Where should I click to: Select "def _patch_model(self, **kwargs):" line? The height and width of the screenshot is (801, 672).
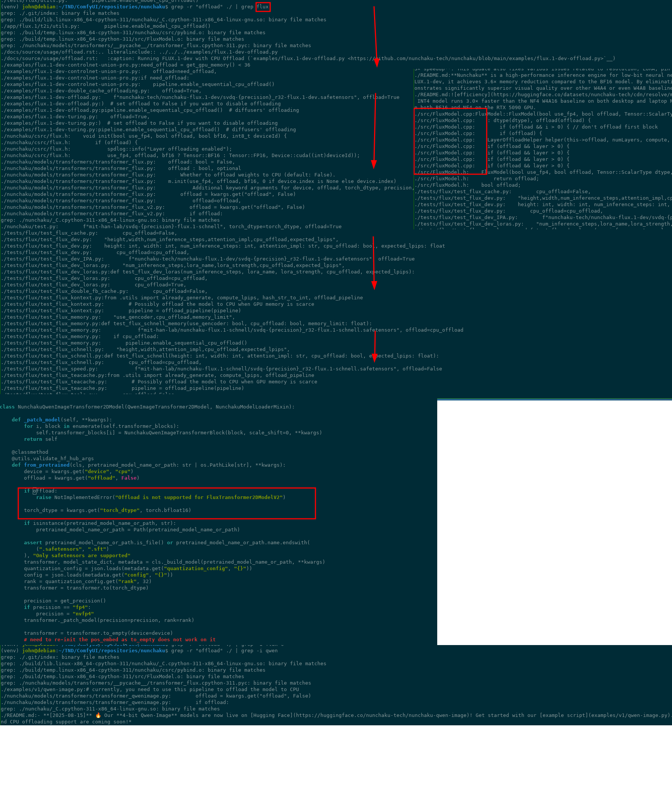[62, 420]
